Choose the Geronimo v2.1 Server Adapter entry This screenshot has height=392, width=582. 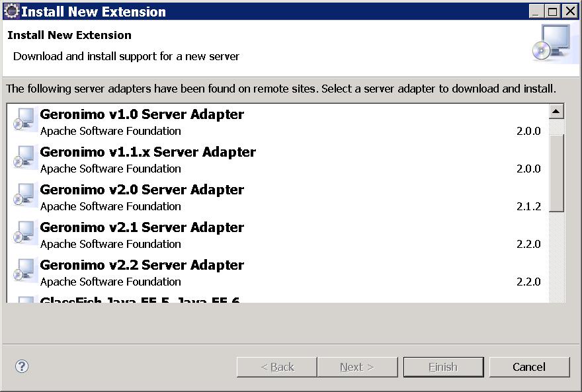click(x=277, y=235)
